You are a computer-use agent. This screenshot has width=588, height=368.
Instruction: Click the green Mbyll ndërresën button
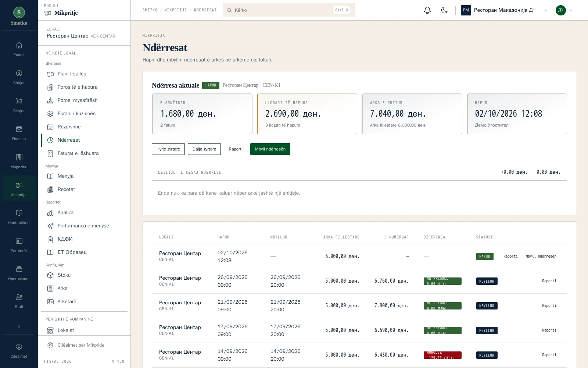270,149
